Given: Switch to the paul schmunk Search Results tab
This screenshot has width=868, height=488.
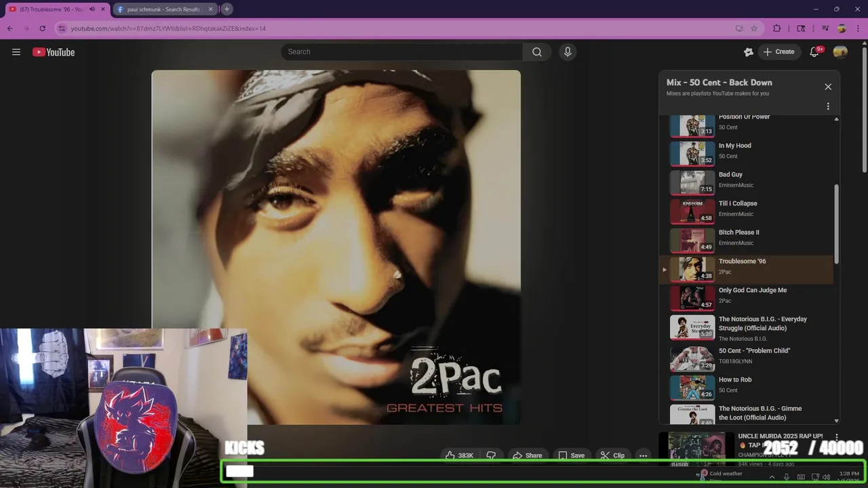Looking at the screenshot, I should [163, 9].
